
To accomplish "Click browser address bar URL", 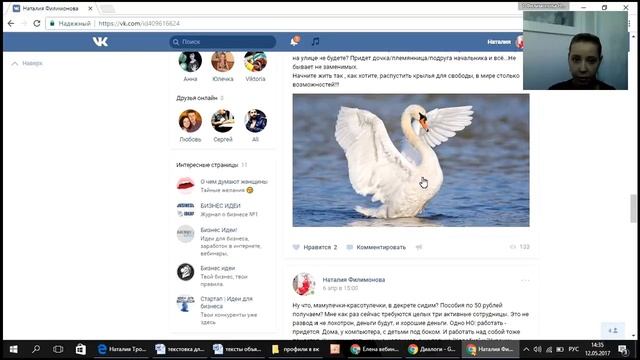I will click(x=139, y=23).
